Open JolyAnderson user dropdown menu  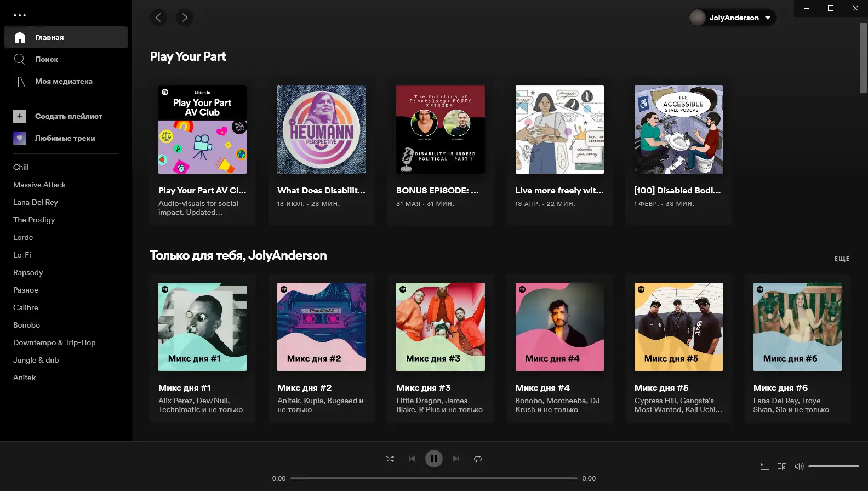coord(733,18)
